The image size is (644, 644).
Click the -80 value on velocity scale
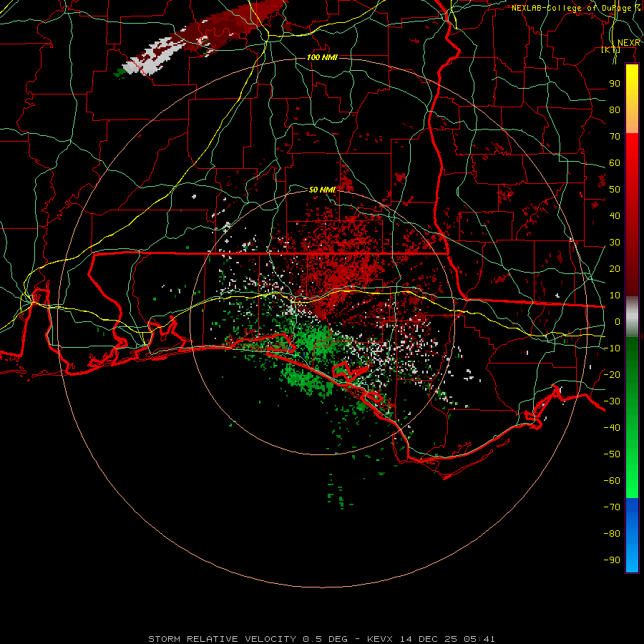(x=612, y=534)
